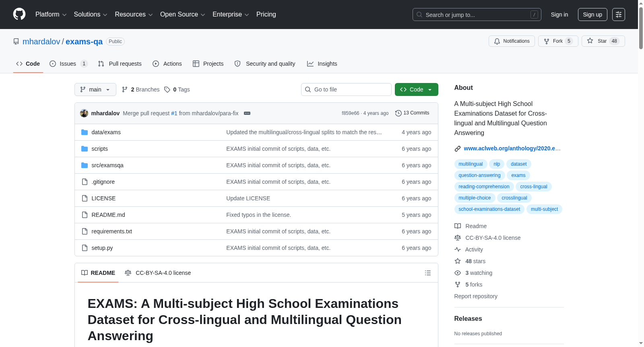Star the exams-qa repository
This screenshot has width=644, height=347.
click(603, 41)
